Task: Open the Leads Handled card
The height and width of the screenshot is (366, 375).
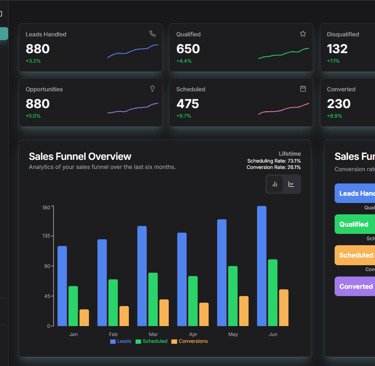Action: pos(91,47)
